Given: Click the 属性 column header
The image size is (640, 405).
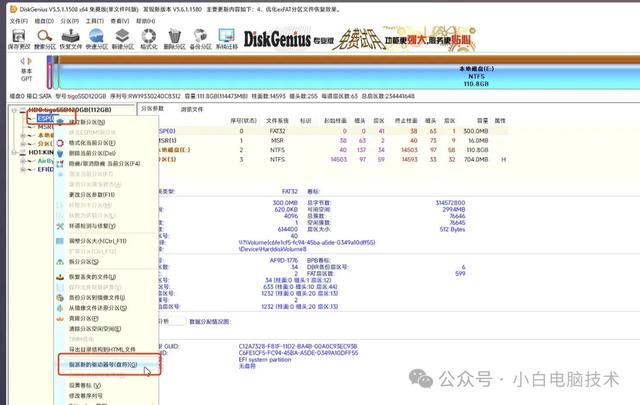Looking at the screenshot, I should (x=500, y=120).
